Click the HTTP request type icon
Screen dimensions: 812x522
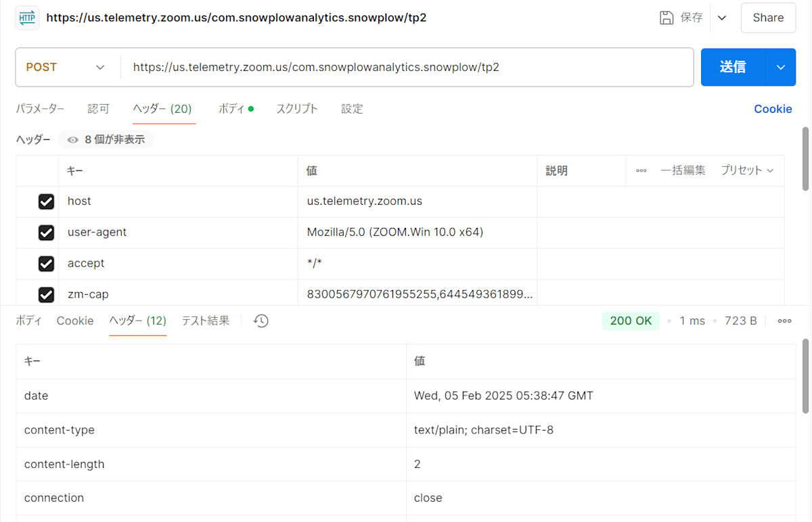27,18
